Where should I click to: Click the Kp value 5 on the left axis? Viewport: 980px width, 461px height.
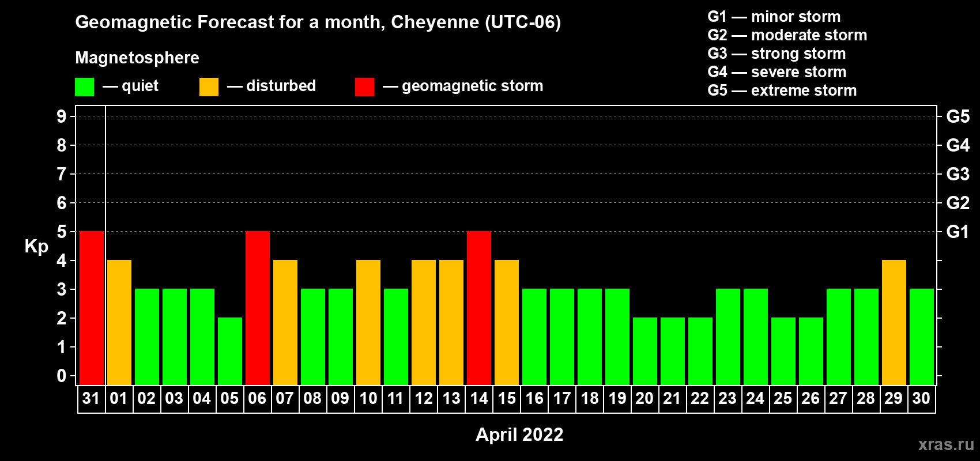click(62, 232)
